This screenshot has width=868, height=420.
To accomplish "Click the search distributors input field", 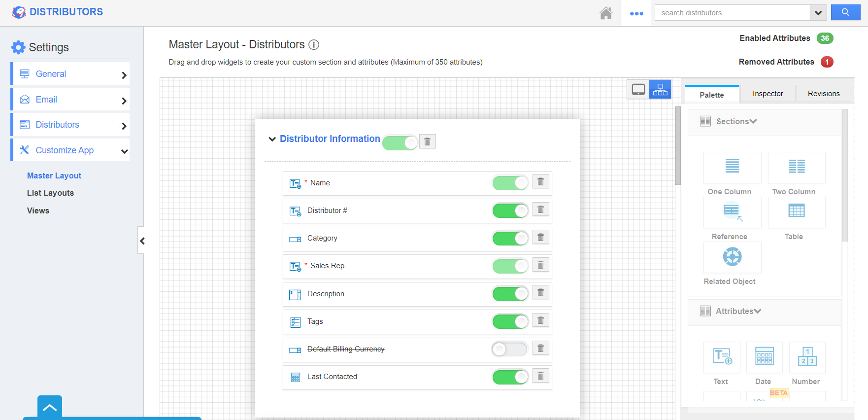I will pos(732,13).
